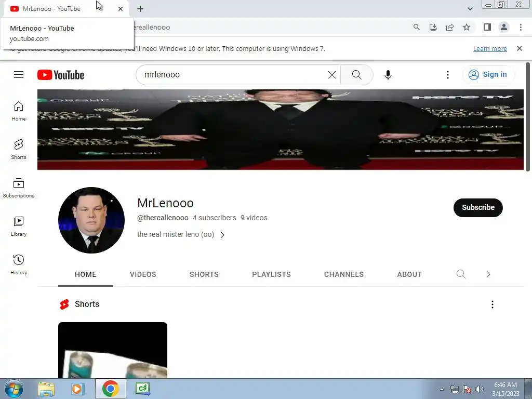532x399 pixels.
Task: Open the Chrome profile avatar
Action: (504, 27)
